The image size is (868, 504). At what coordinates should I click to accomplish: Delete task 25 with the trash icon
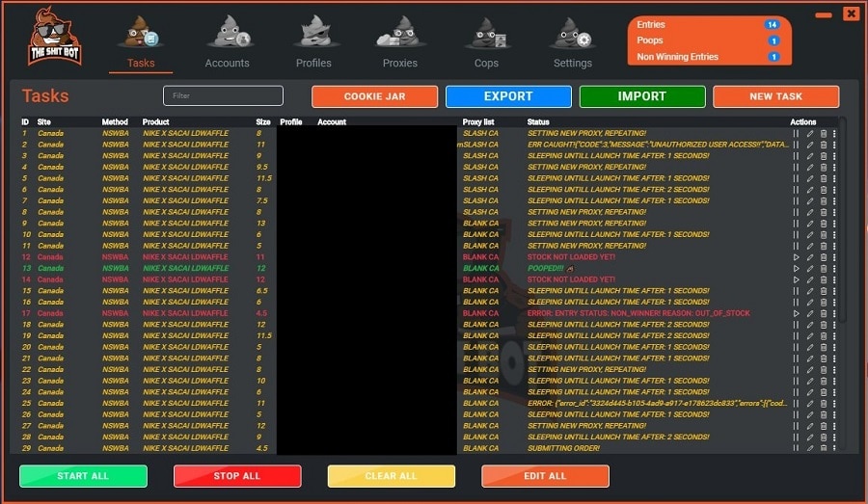click(x=824, y=404)
